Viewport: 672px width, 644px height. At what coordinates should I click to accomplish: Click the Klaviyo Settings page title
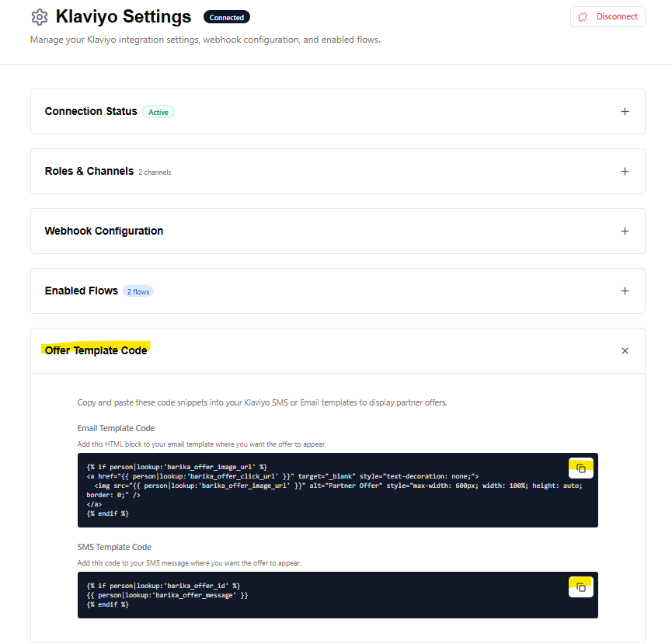124,17
